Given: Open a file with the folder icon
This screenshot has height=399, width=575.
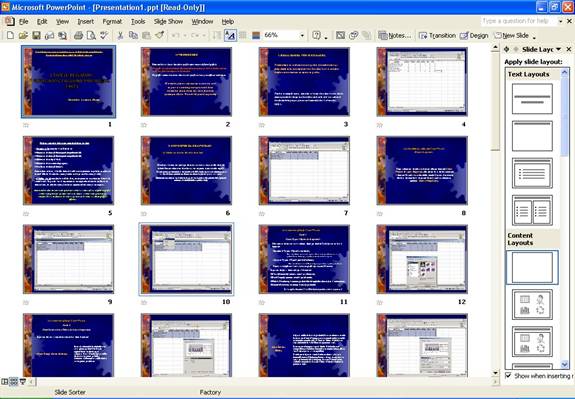Looking at the screenshot, I should click(x=23, y=36).
